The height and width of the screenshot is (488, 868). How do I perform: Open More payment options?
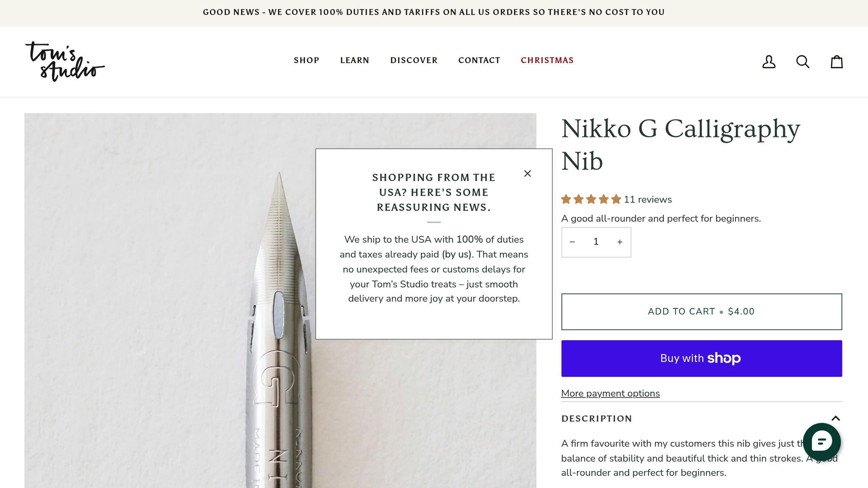[610, 393]
